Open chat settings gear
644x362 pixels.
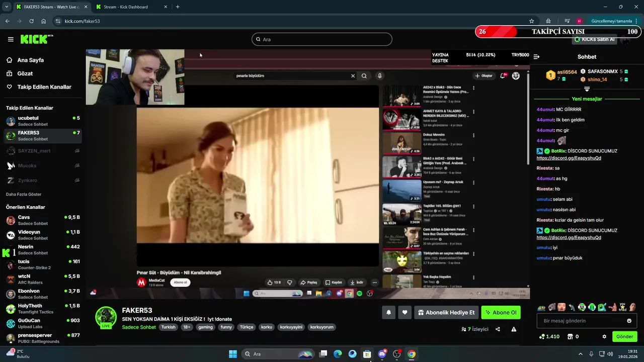(x=604, y=336)
